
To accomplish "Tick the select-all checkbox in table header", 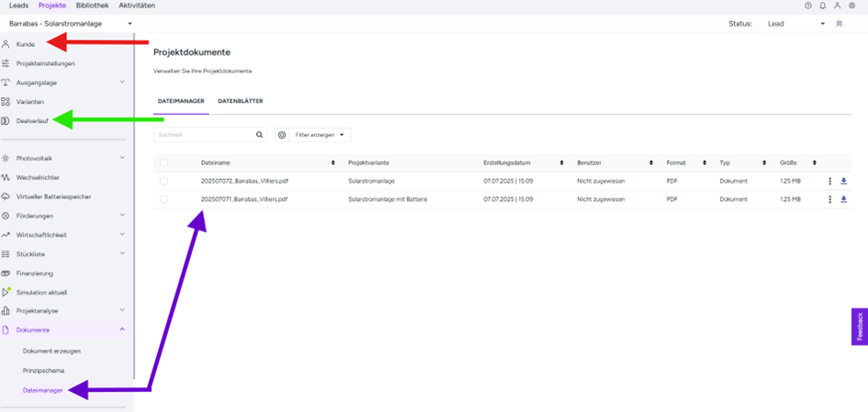I will click(163, 162).
